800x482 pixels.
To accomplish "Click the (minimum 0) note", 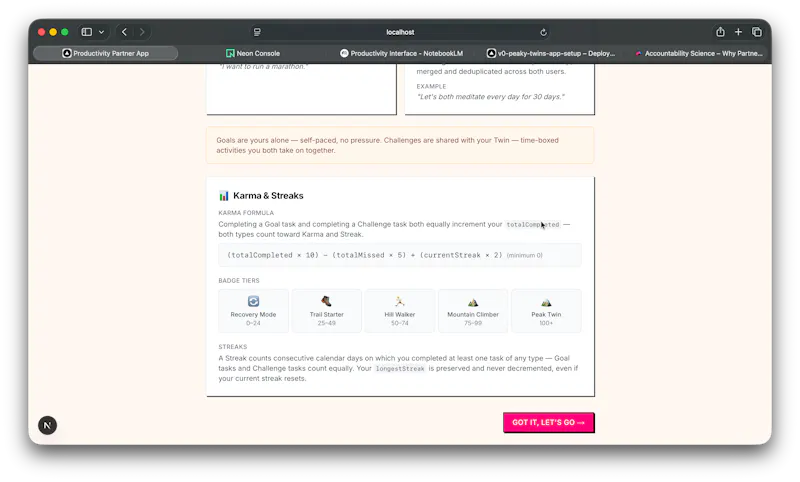I will [524, 255].
